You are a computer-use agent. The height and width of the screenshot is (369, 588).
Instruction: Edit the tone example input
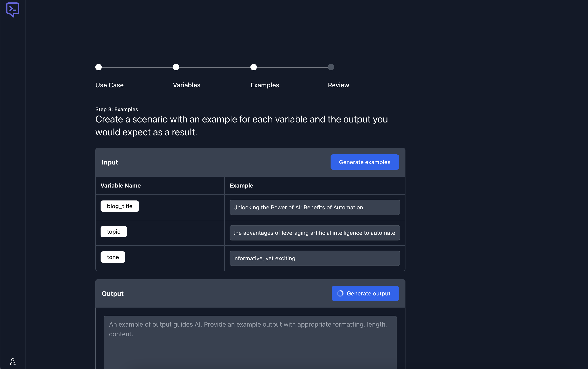[x=314, y=258]
